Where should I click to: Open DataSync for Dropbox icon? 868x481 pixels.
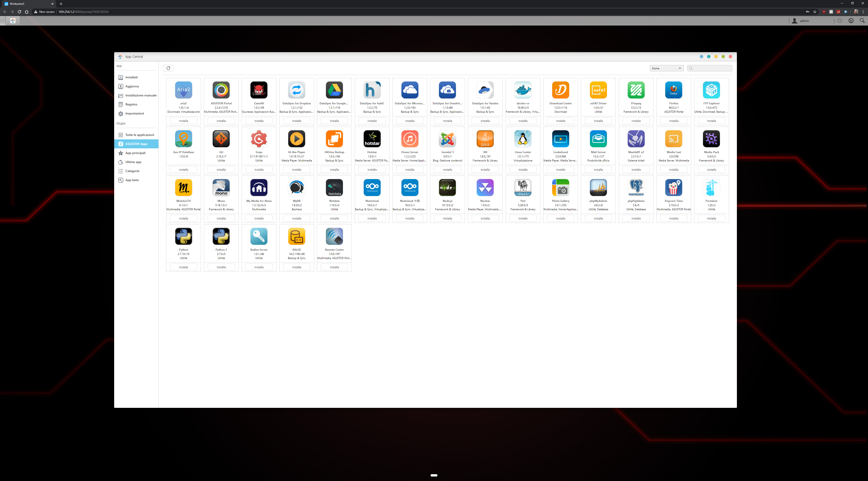pyautogui.click(x=297, y=90)
